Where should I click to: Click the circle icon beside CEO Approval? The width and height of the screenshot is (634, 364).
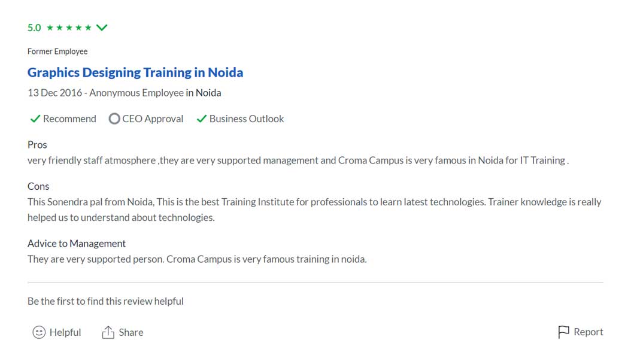pos(114,119)
